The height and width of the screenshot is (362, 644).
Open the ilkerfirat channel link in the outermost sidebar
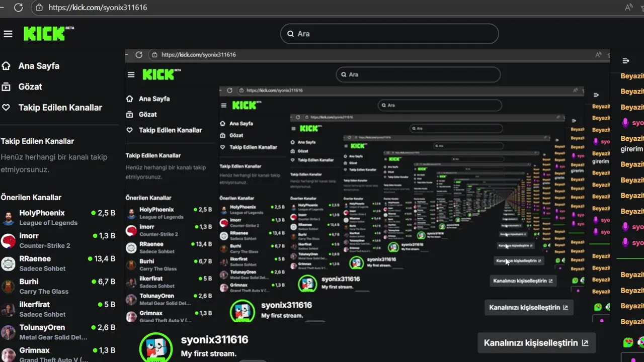[35, 305]
